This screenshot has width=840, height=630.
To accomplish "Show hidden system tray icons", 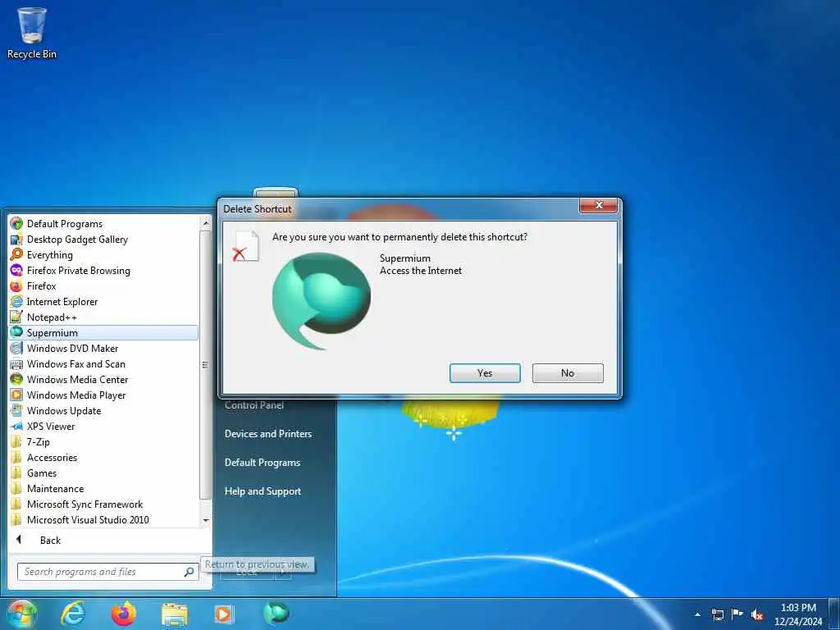I will [697, 614].
